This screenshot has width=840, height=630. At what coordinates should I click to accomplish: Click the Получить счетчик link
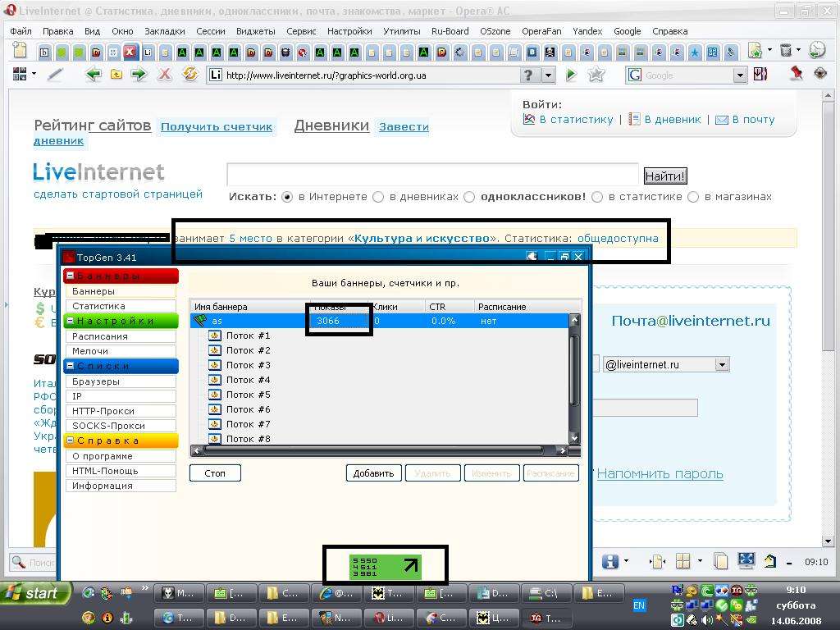(x=217, y=127)
